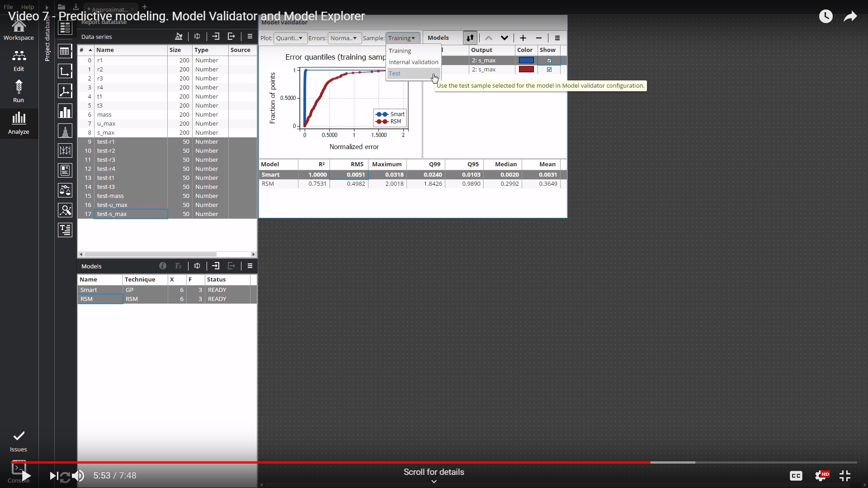
Task: Click the Sample Training dropdown
Action: (403, 38)
